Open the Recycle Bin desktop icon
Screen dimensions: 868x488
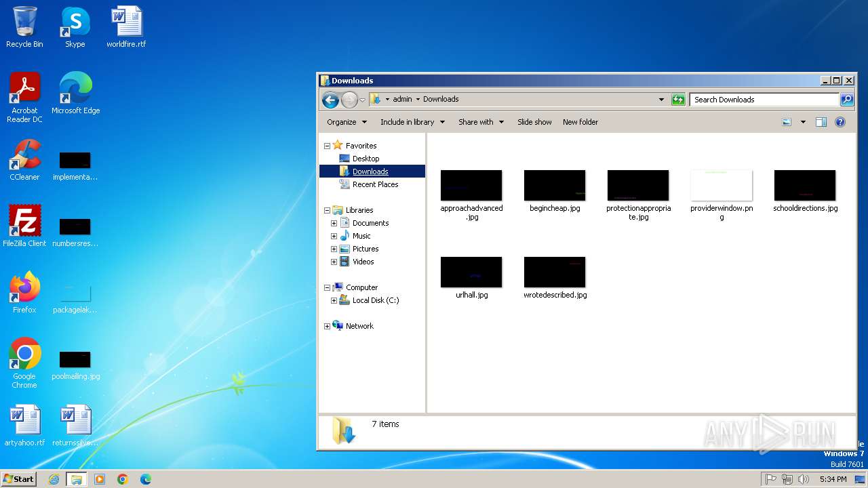(24, 27)
